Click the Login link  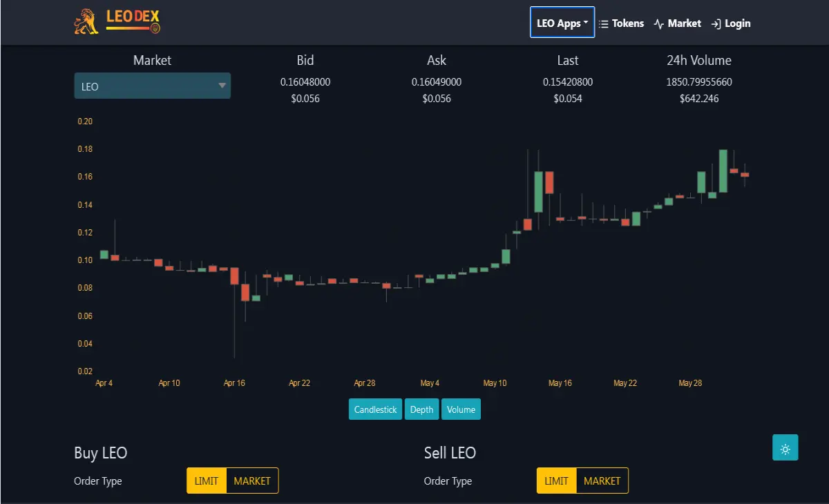(x=730, y=23)
